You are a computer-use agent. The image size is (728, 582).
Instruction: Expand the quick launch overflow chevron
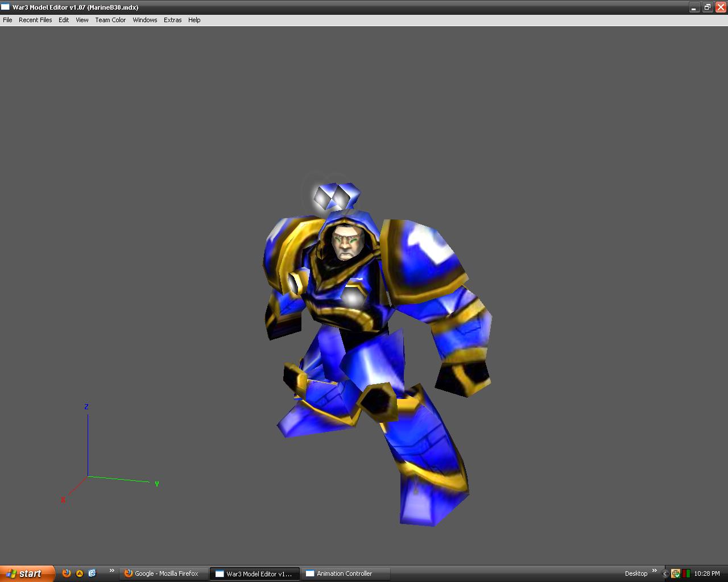point(111,571)
